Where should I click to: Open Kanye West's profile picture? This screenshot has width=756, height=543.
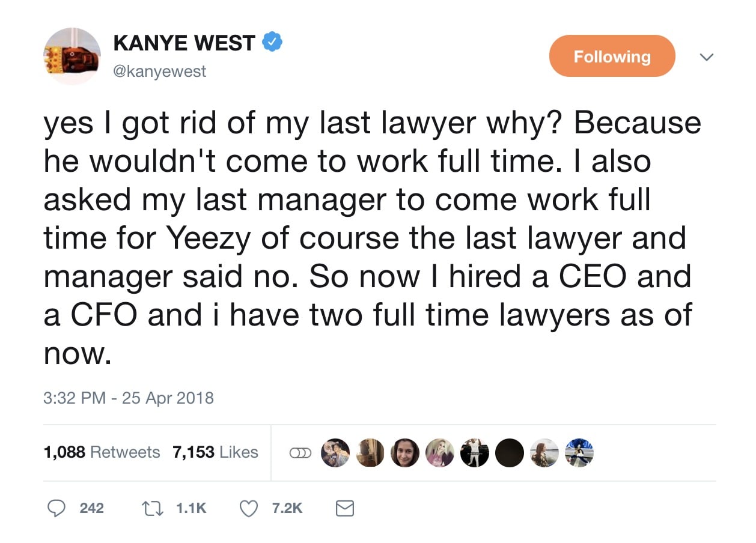(72, 56)
